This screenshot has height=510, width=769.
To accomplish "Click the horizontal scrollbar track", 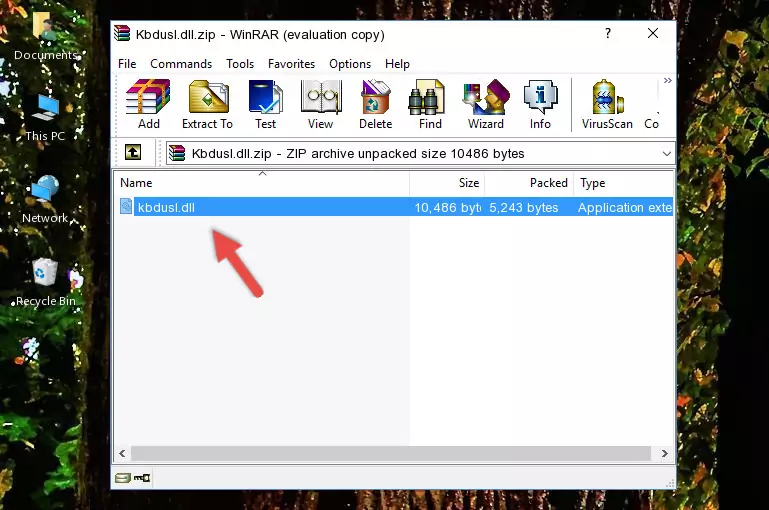I will pos(391,454).
